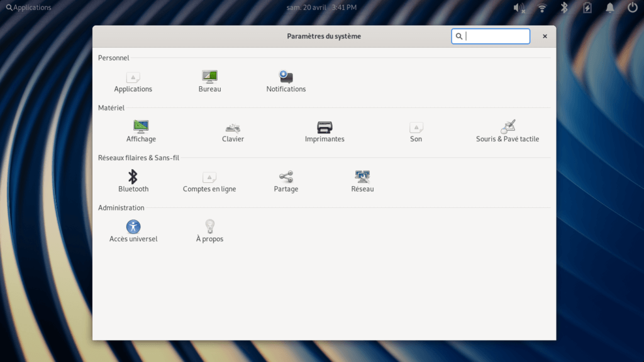
Task: Open the Clavier keyboard settings
Action: 233,132
